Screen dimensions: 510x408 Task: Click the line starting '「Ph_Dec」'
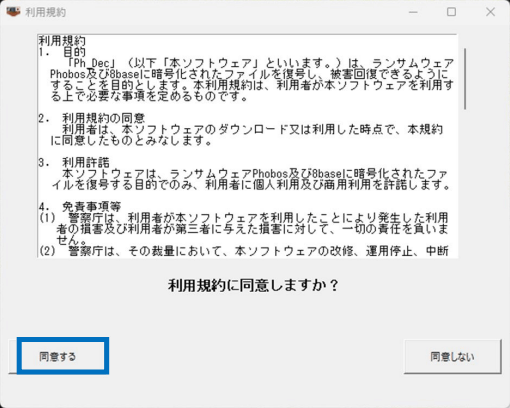point(260,63)
